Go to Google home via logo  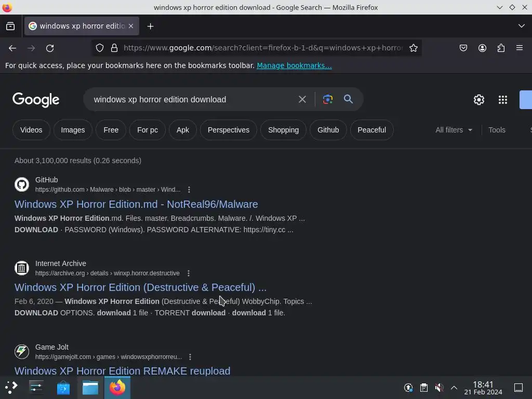click(x=36, y=100)
